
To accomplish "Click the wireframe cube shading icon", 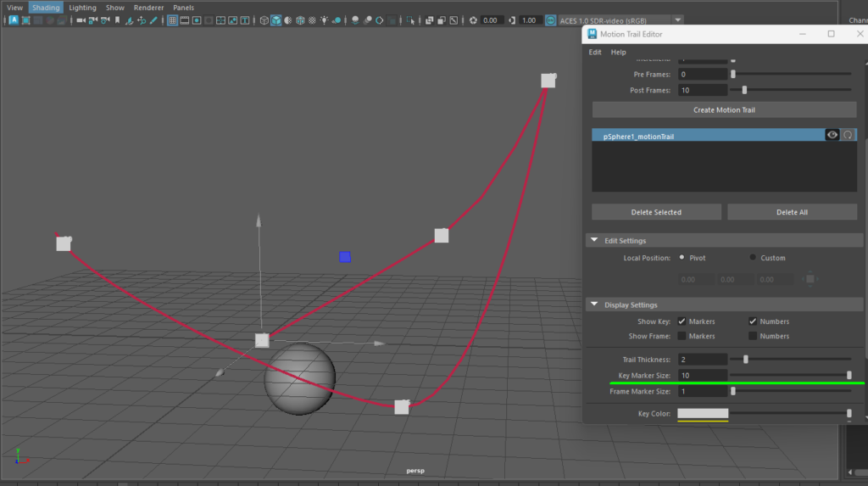I will (264, 20).
